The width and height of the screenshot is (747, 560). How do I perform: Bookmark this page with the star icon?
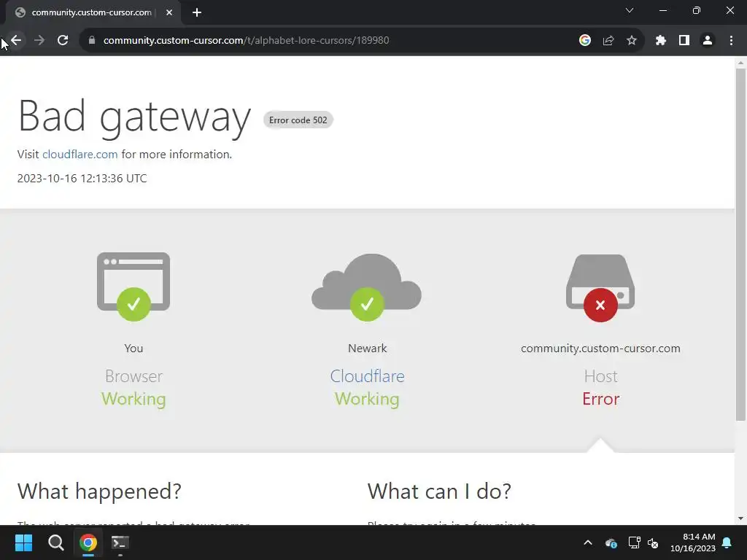point(632,41)
